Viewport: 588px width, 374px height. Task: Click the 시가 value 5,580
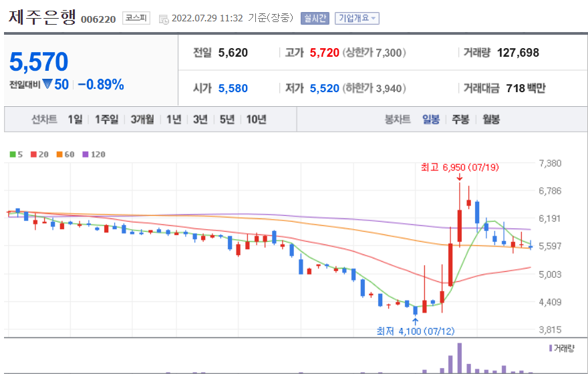[233, 88]
